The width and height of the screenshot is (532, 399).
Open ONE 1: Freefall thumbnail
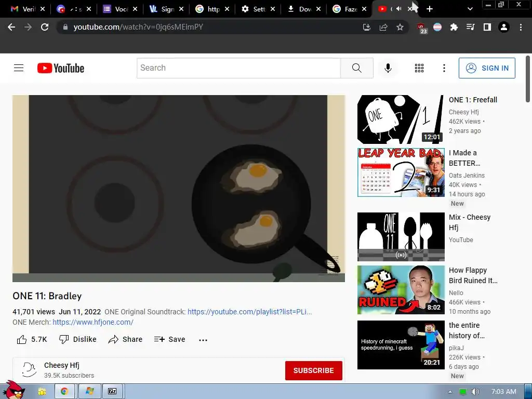click(x=401, y=119)
